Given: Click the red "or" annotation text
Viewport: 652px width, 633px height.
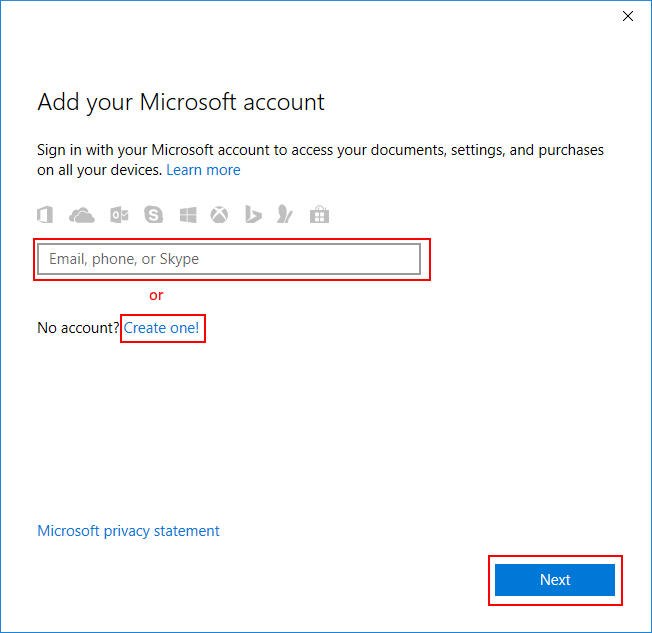Looking at the screenshot, I should tap(156, 295).
